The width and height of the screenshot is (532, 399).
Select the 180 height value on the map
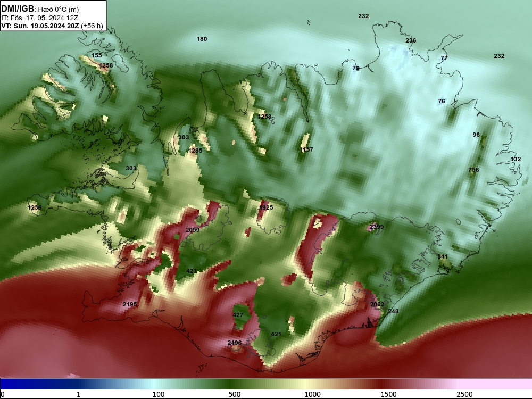[202, 39]
